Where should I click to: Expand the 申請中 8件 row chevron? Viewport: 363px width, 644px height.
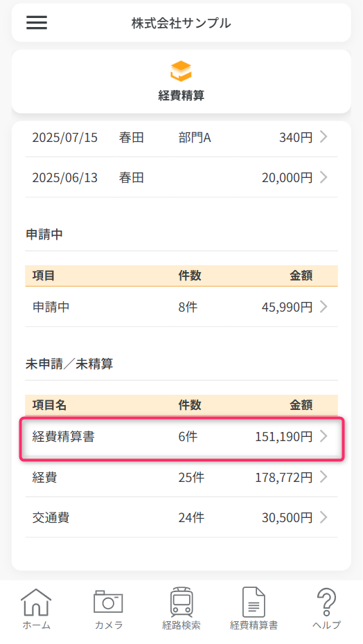click(324, 307)
